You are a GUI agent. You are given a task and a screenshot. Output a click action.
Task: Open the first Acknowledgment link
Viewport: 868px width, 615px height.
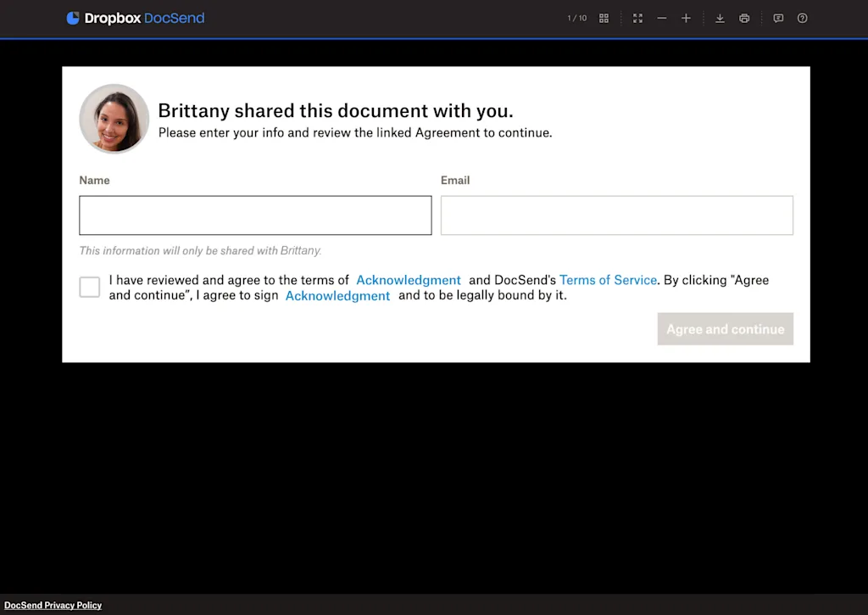click(408, 280)
